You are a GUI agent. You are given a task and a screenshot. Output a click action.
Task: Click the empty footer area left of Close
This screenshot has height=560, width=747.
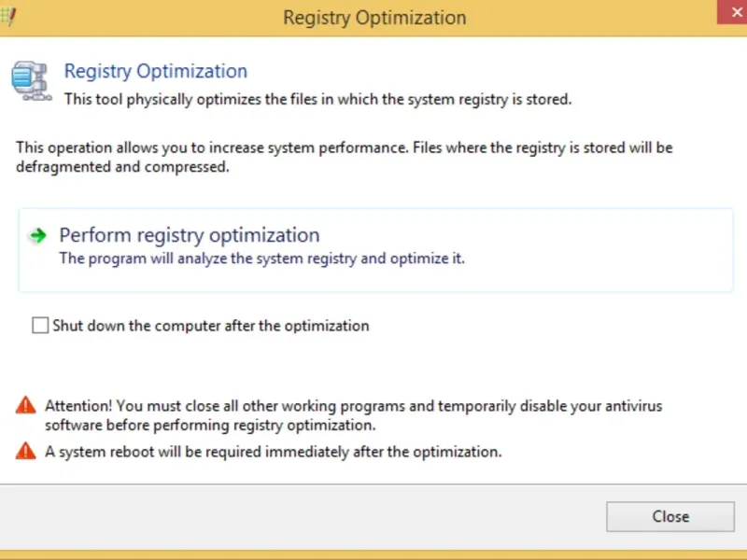299,516
